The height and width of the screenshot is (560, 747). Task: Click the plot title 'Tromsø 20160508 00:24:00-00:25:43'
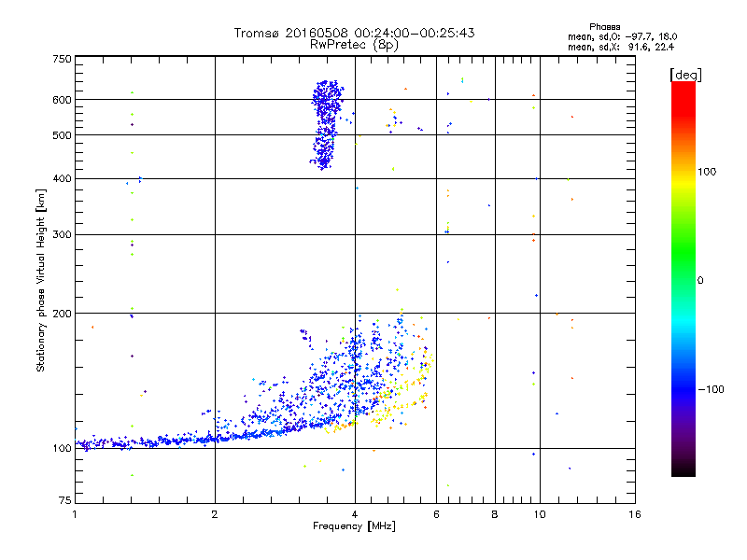(354, 33)
